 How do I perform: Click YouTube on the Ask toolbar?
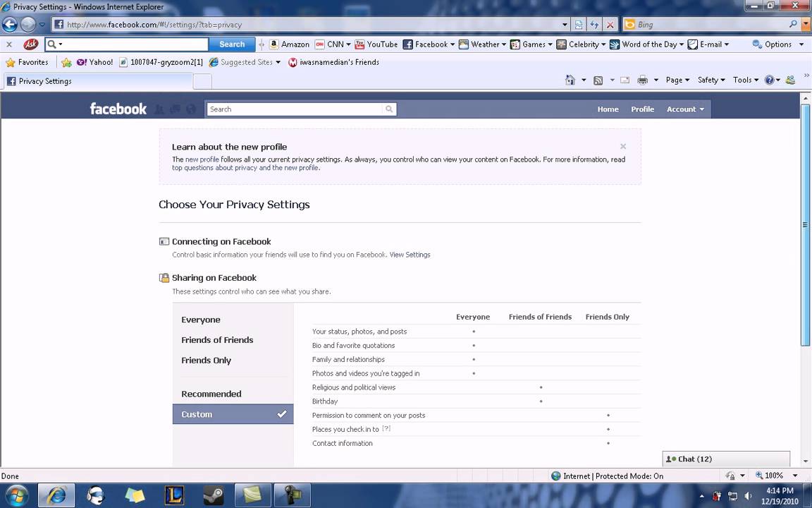[376, 44]
